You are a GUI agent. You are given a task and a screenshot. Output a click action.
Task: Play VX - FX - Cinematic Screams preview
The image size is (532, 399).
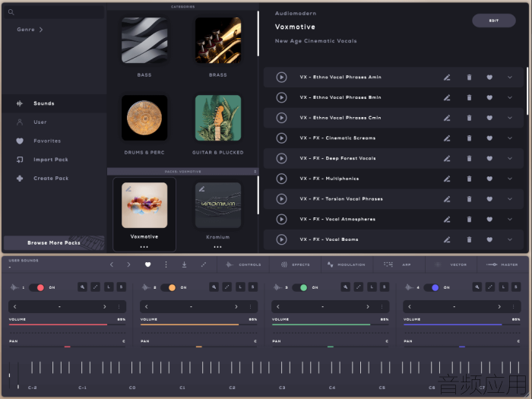coord(281,138)
